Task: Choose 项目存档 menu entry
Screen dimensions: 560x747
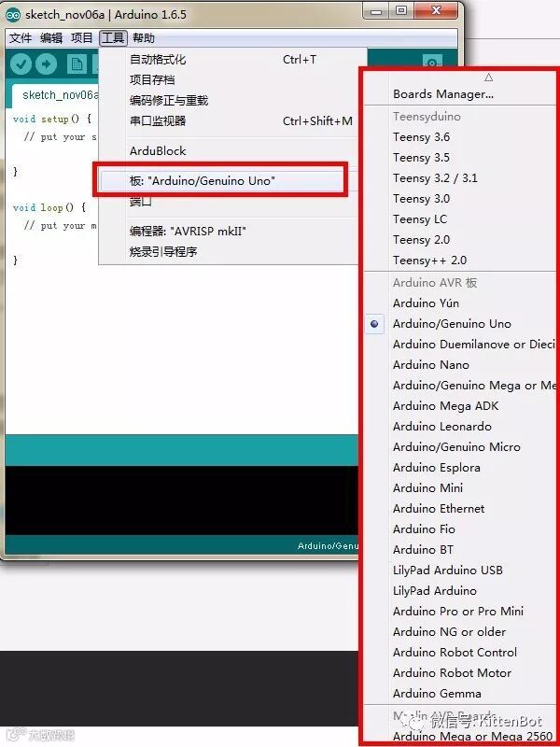Action: point(232,80)
